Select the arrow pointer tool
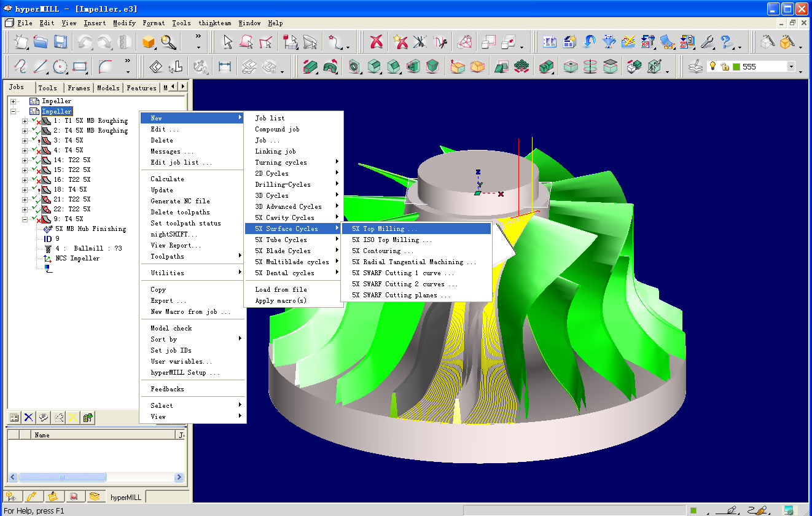Viewport: 812px width, 516px height. point(228,42)
